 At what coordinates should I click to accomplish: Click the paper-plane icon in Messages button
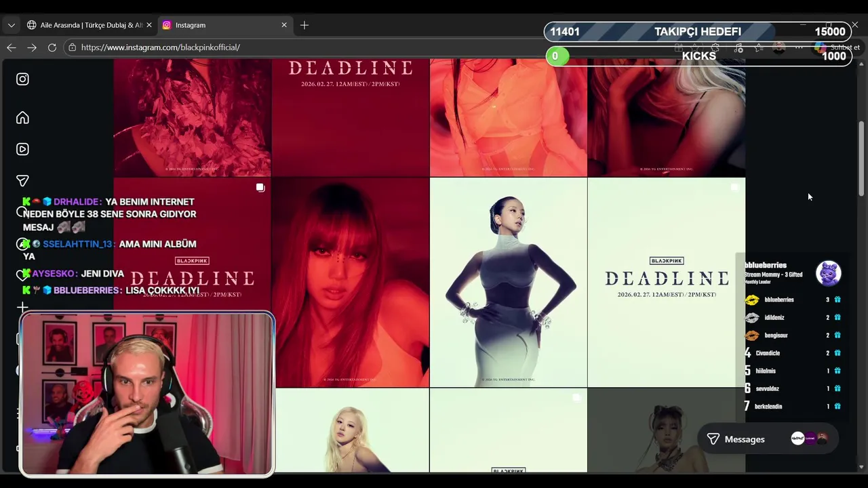pos(713,439)
